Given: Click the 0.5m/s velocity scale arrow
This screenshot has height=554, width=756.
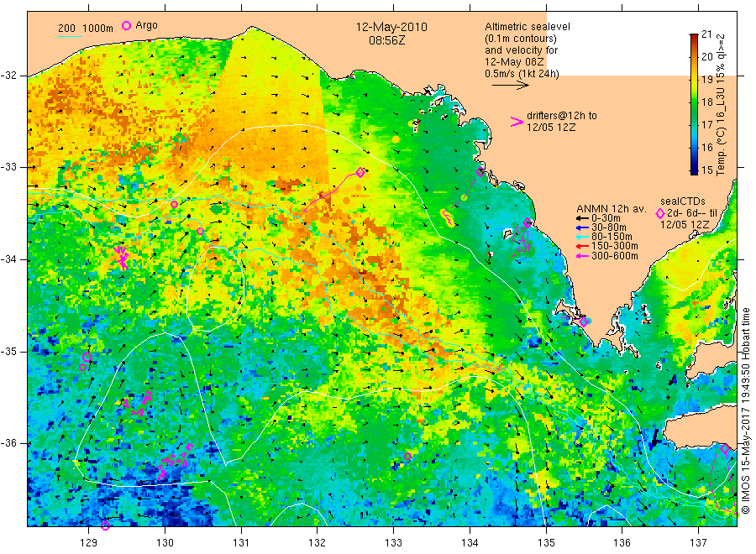Looking at the screenshot, I should click(511, 86).
